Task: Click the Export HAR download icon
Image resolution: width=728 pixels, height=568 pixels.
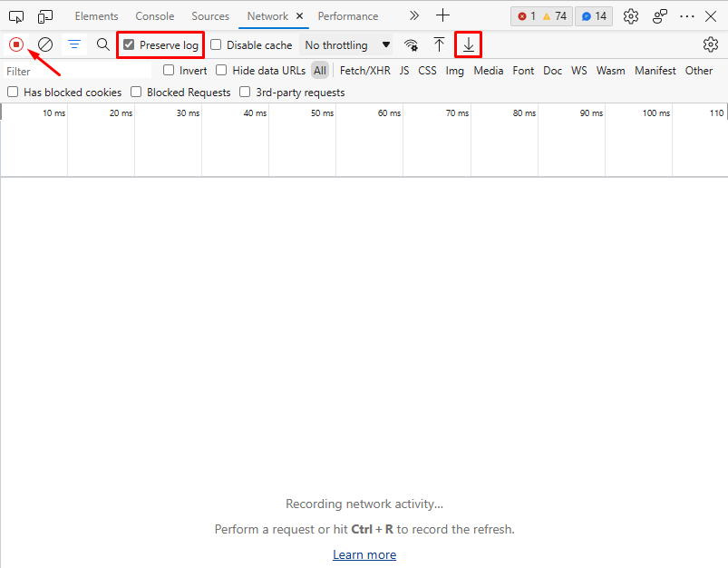Action: 468,44
